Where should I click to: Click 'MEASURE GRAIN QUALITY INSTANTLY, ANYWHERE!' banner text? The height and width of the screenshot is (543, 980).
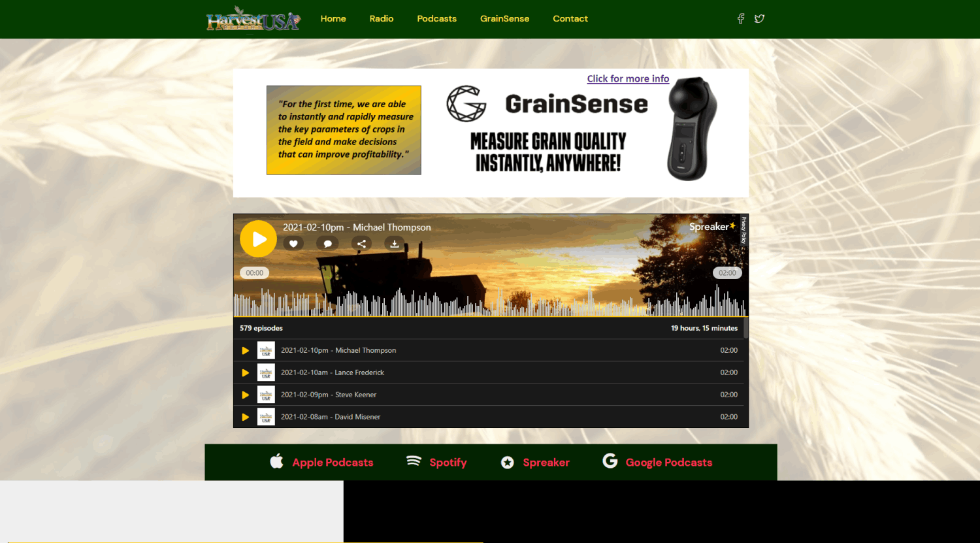click(548, 152)
